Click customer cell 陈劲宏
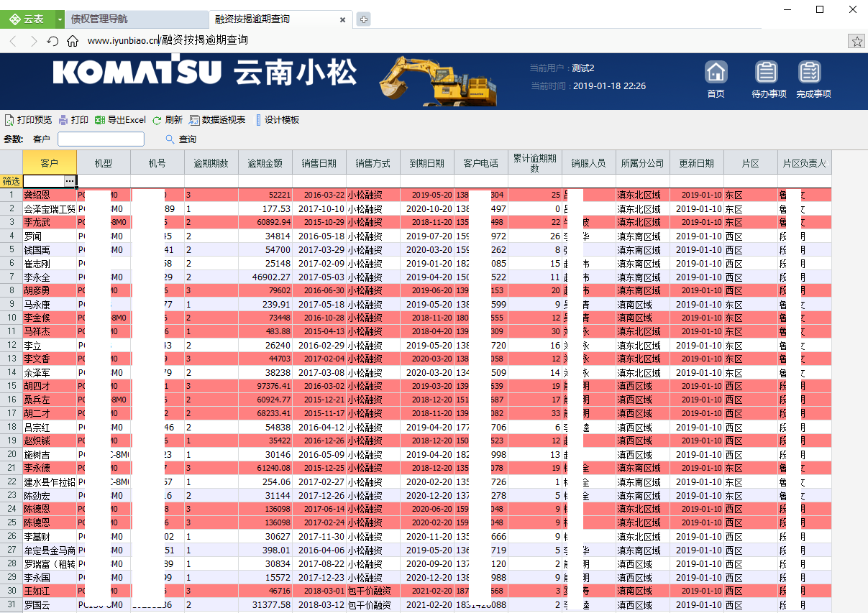Image resolution: width=868 pixels, height=613 pixels. [x=50, y=495]
